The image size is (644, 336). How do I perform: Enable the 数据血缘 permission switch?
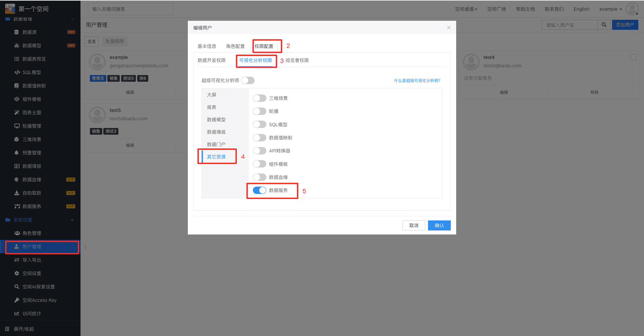pyautogui.click(x=259, y=177)
